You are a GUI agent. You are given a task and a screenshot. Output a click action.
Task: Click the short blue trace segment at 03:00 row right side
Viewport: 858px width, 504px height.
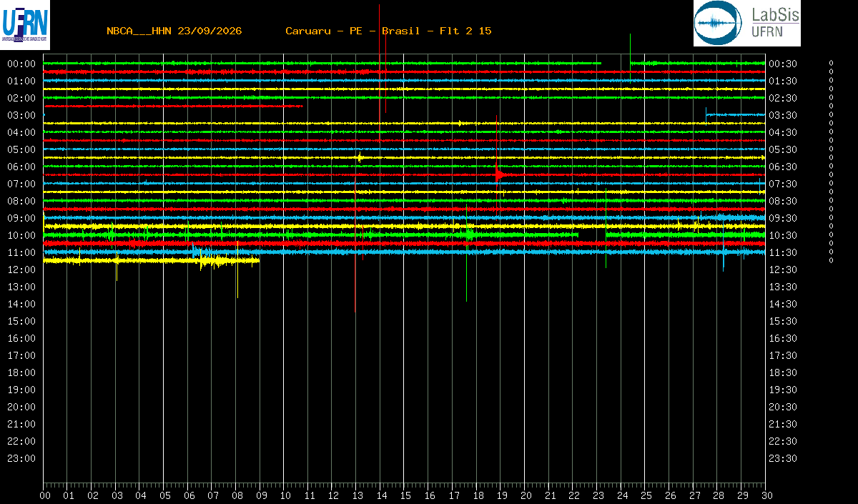[735, 114]
